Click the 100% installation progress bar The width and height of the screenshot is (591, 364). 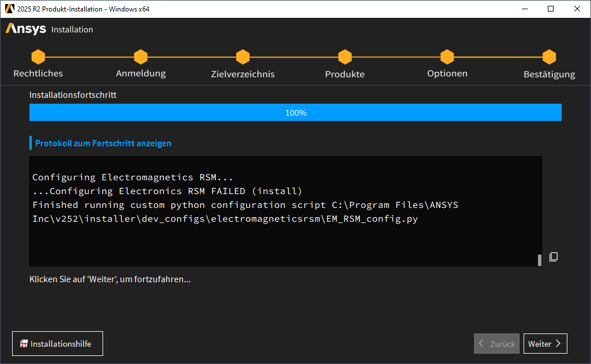point(295,112)
